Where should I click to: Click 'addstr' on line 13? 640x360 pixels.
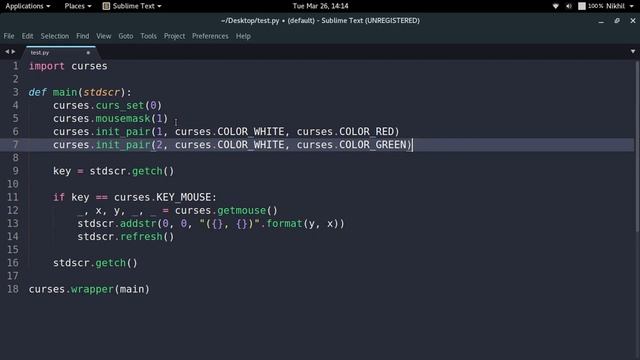[x=138, y=223]
